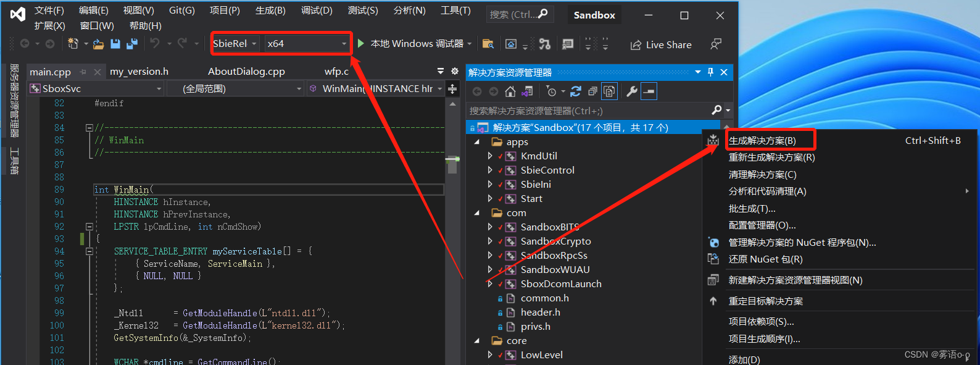The image size is (980, 365).
Task: Open the 文件(F) menu
Action: [49, 10]
